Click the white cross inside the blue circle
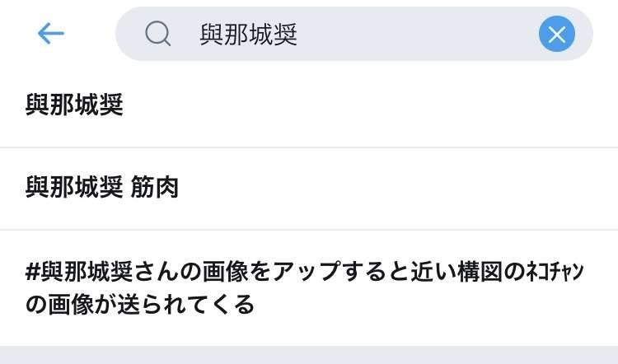 pos(556,34)
